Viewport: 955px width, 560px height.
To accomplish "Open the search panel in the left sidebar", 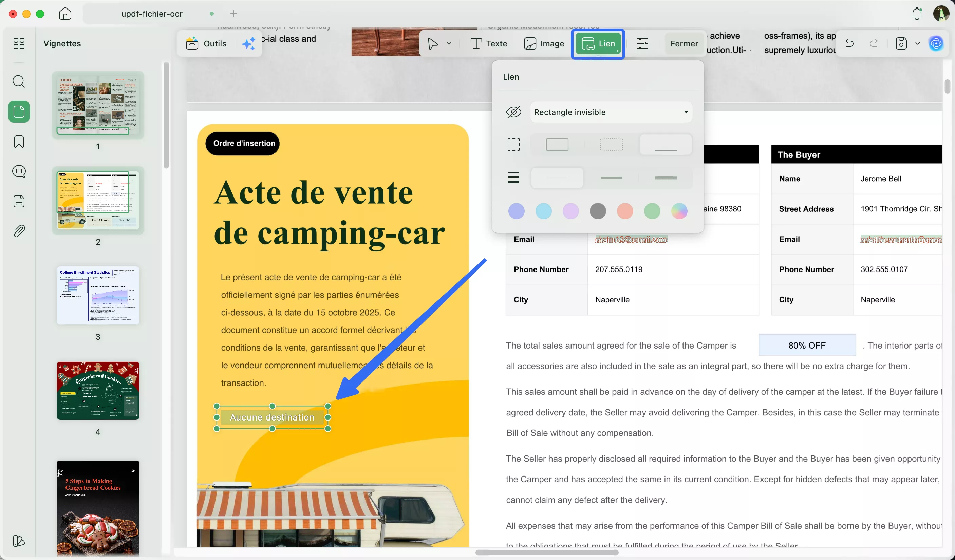I will (18, 81).
